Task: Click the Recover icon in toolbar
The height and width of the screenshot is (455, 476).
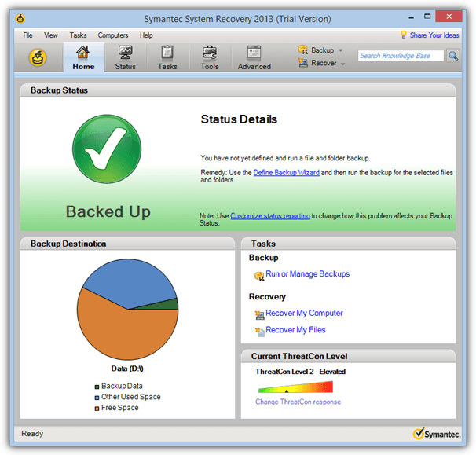Action: click(x=302, y=63)
